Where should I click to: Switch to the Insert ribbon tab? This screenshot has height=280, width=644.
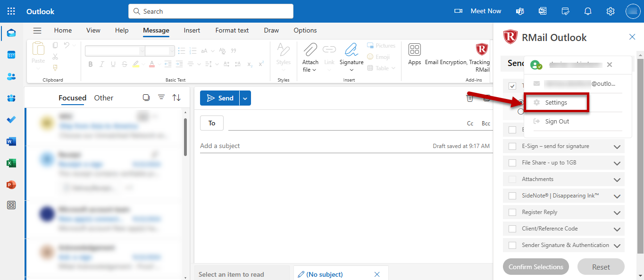tap(192, 30)
